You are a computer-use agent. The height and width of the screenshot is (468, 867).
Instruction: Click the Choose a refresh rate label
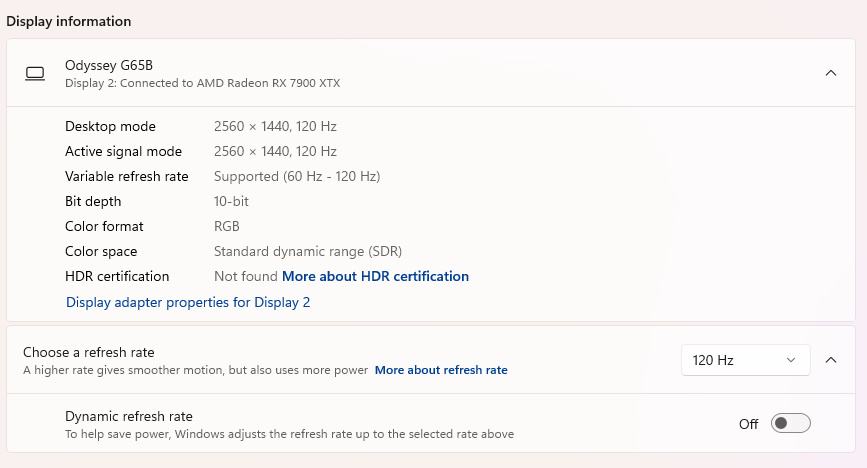click(89, 352)
